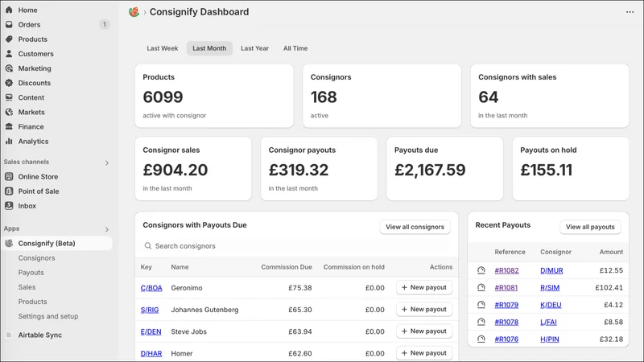
Task: Open Consignors under Consignify menu
Action: click(x=36, y=257)
